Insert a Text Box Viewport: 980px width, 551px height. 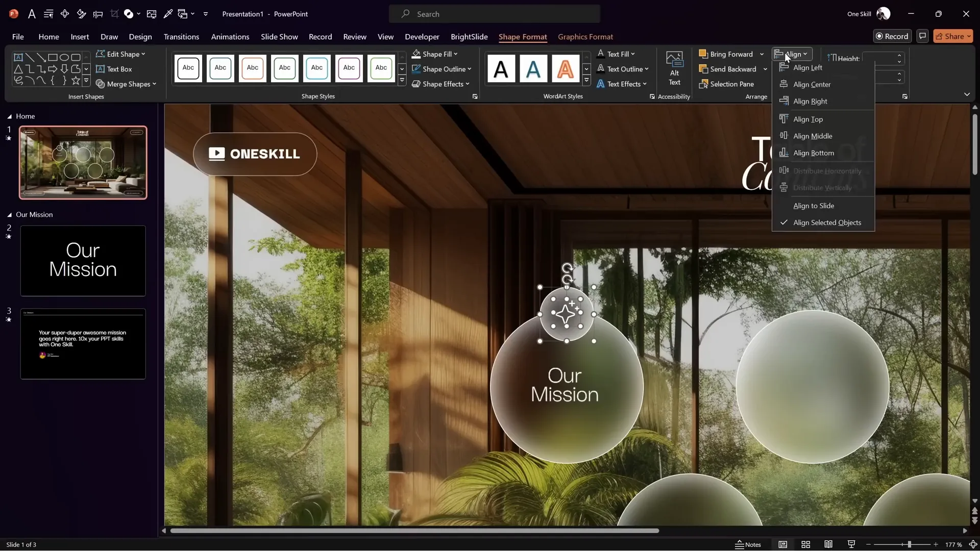pyautogui.click(x=114, y=69)
